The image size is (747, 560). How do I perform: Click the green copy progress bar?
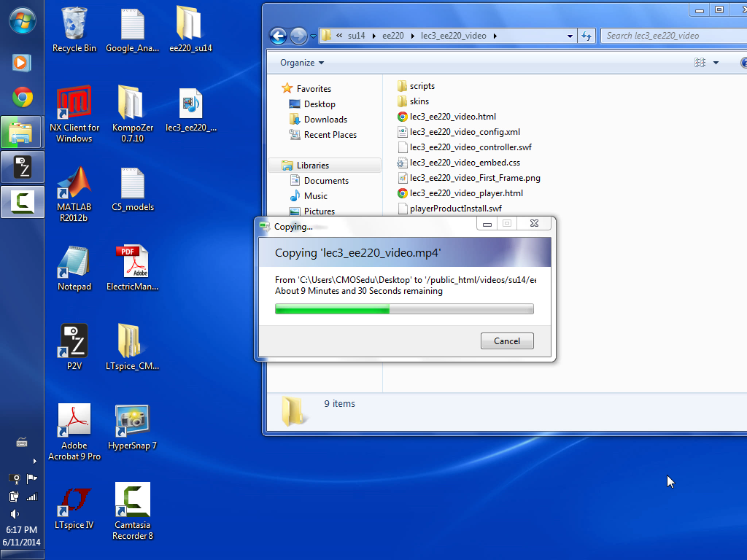coord(404,309)
